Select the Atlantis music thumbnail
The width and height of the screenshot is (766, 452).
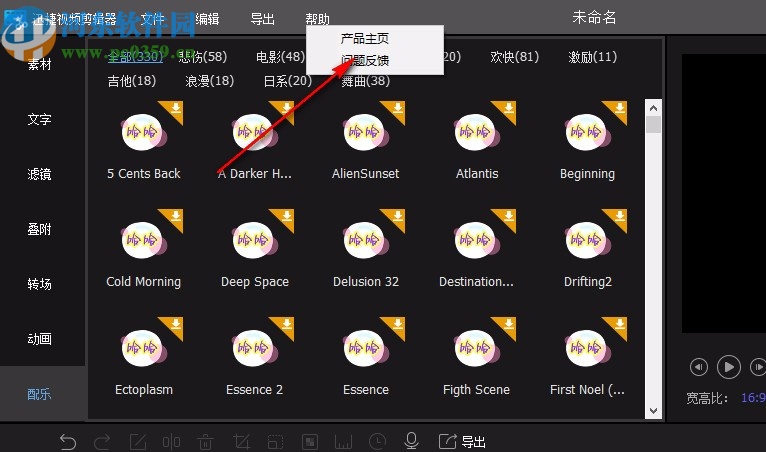(477, 132)
